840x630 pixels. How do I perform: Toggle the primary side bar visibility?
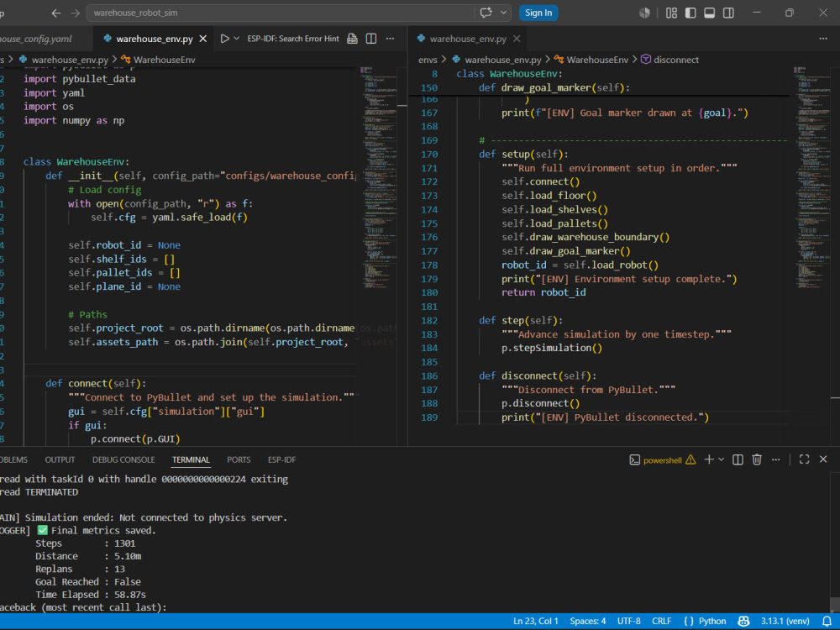tap(690, 13)
